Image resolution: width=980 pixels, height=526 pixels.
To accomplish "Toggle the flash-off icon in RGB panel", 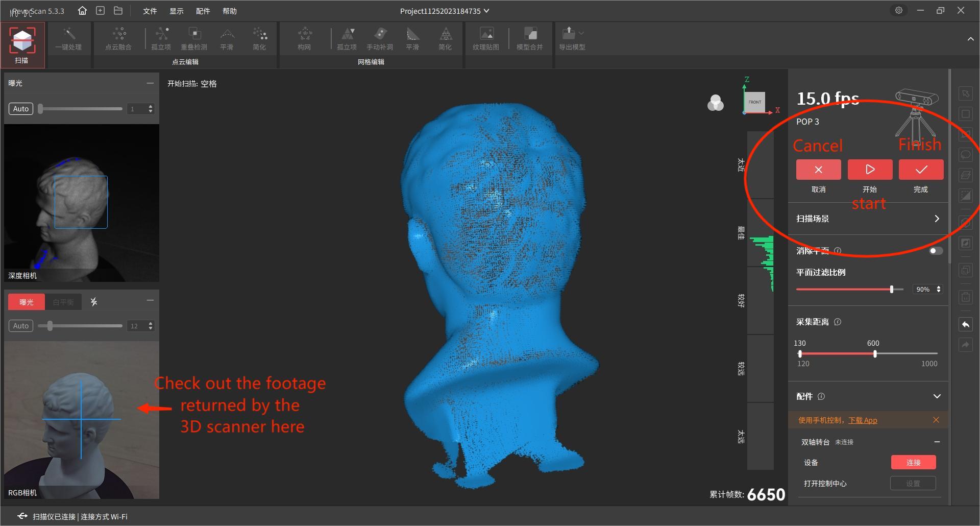I will coord(94,302).
